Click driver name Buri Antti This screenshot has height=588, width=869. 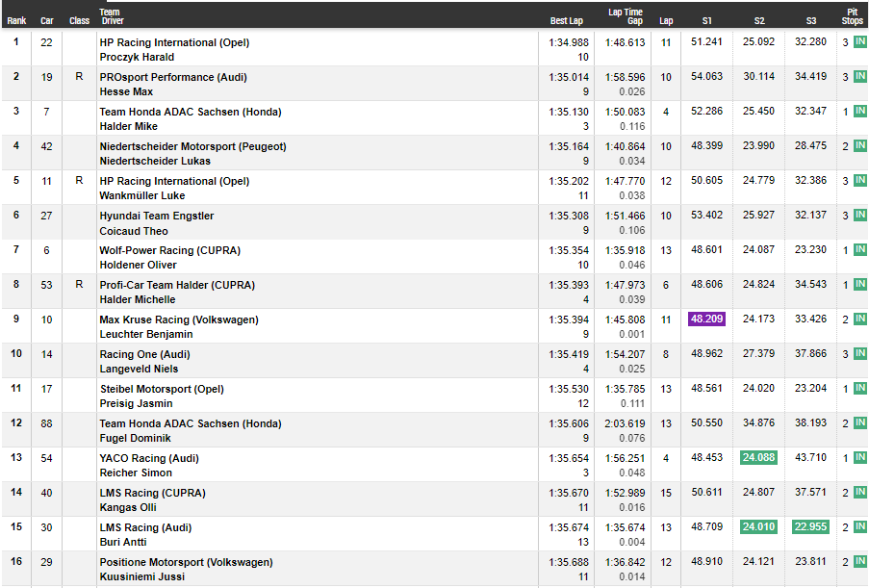[123, 542]
